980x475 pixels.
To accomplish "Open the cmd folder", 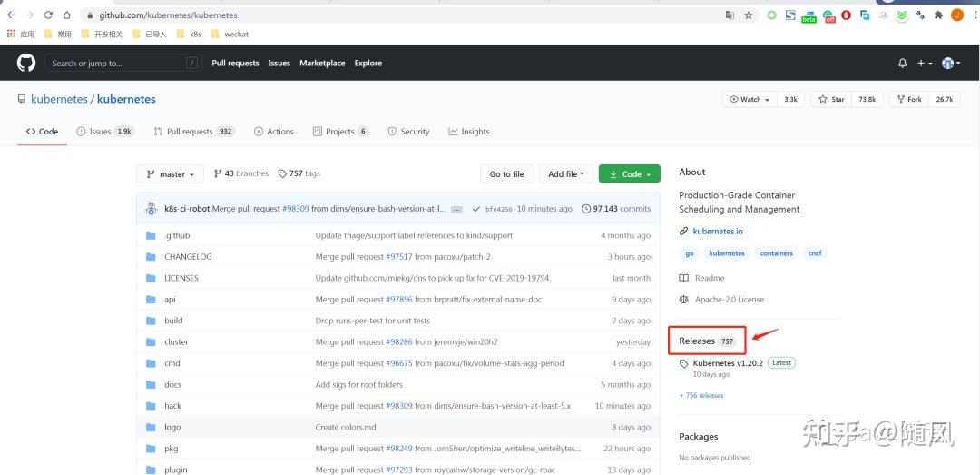I will pos(171,363).
